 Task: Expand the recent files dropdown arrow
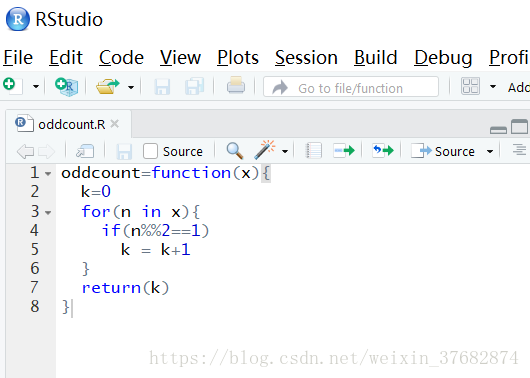(131, 87)
